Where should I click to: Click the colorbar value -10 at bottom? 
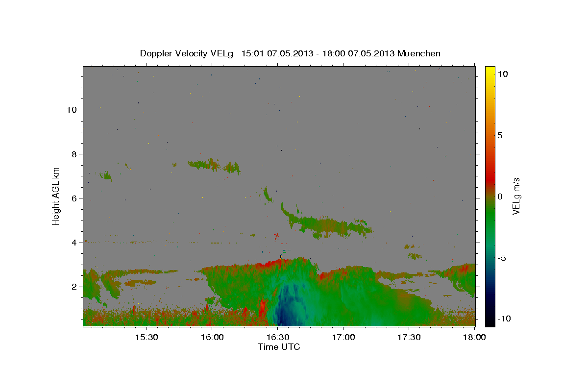coord(504,318)
